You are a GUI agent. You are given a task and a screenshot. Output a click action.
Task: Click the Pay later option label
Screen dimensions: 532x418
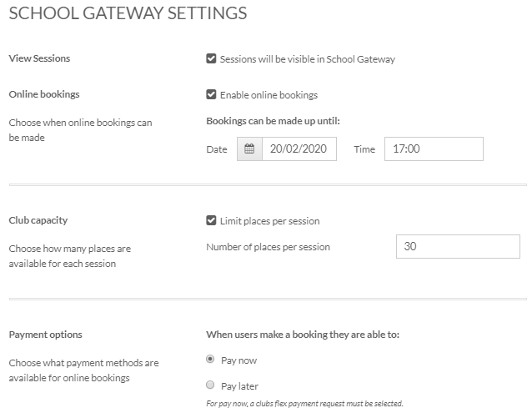click(239, 386)
